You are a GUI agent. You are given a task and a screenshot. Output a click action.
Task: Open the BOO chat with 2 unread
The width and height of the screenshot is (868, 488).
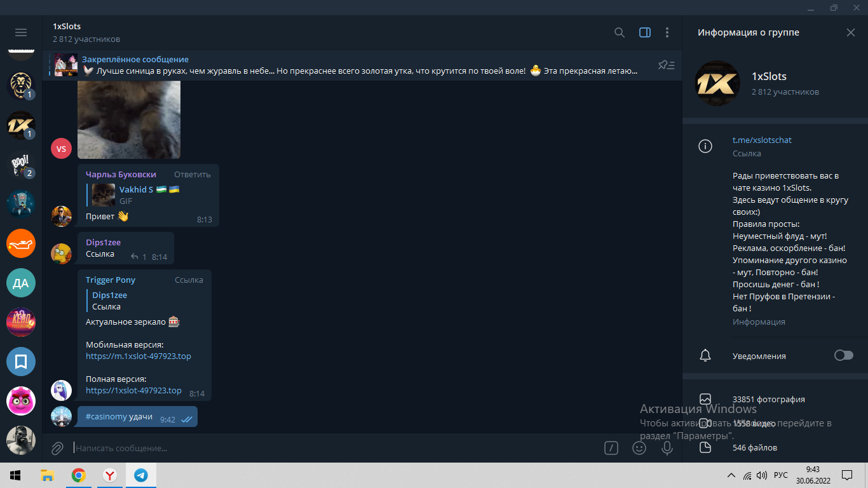click(21, 165)
